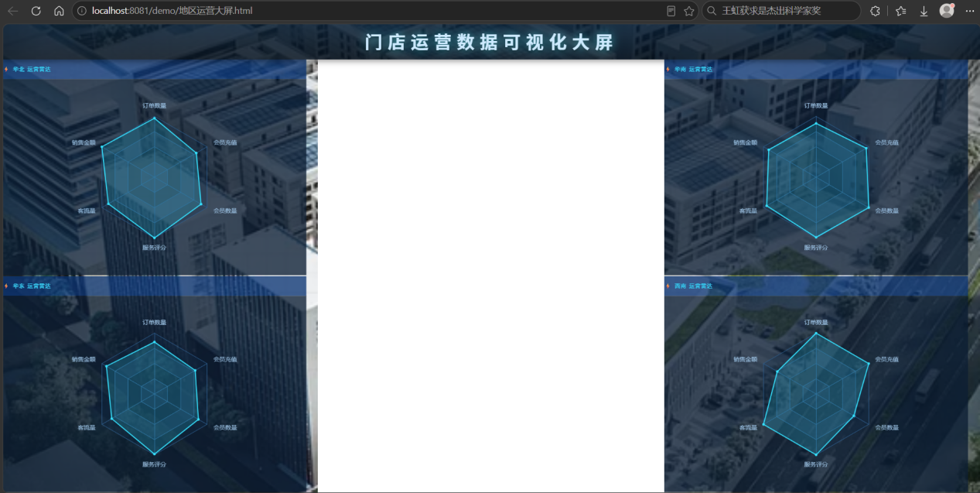Click 会员充值 label in 华东 radar
Screen dimensions: 980x493
[225, 359]
